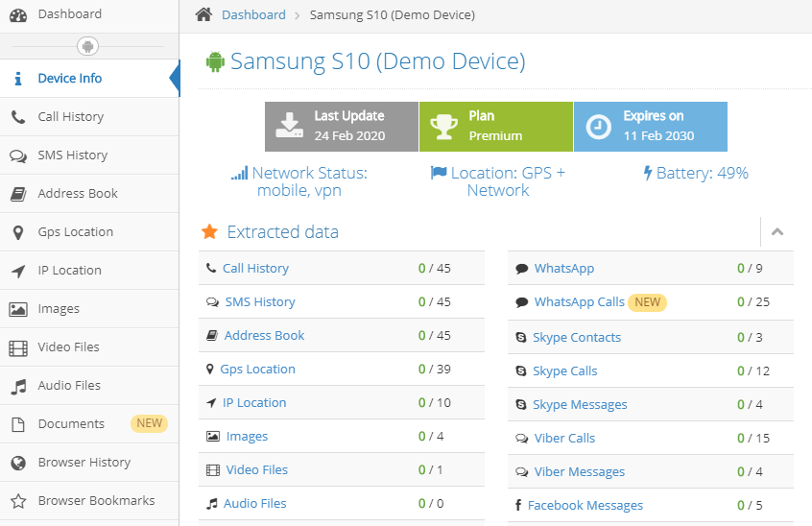This screenshot has width=812, height=526.
Task: Click the Last Update download icon
Action: point(289,126)
